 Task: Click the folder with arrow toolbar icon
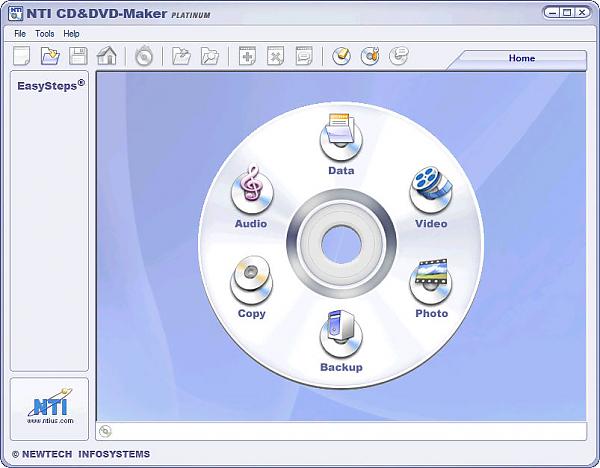point(181,56)
